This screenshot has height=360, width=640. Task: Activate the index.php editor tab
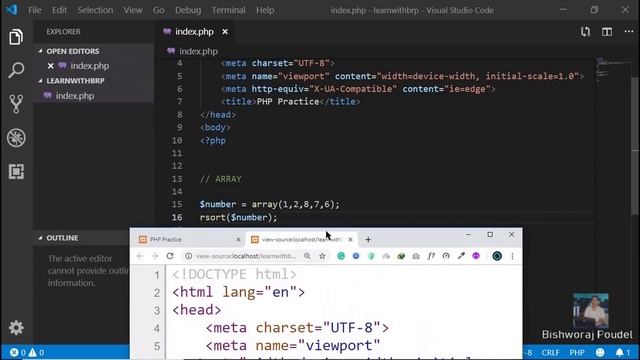194,32
